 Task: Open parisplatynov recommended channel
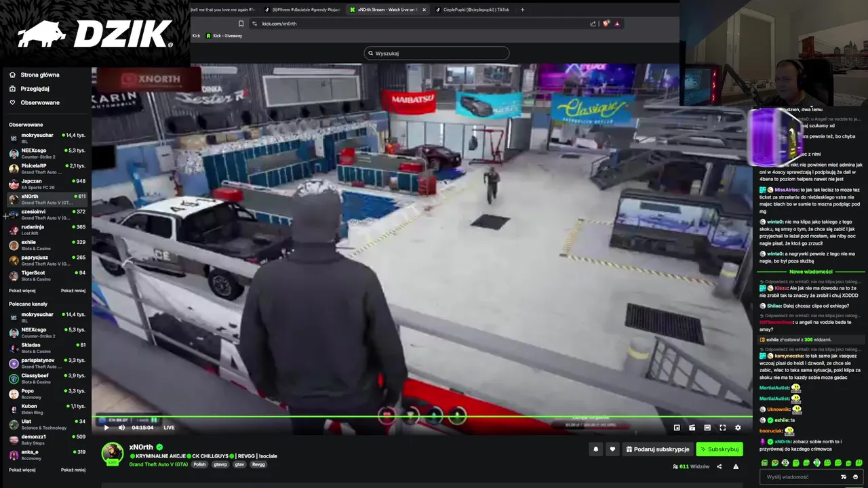tap(47, 363)
